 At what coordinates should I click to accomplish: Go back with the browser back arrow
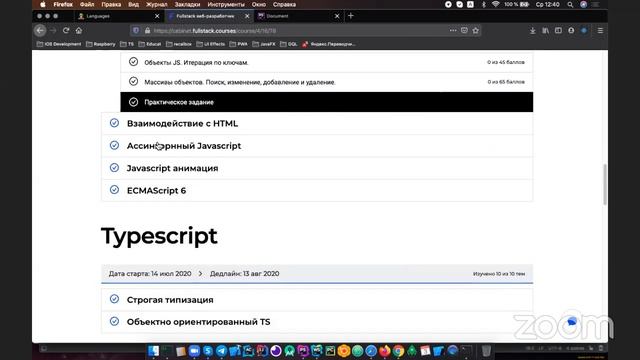(40, 30)
